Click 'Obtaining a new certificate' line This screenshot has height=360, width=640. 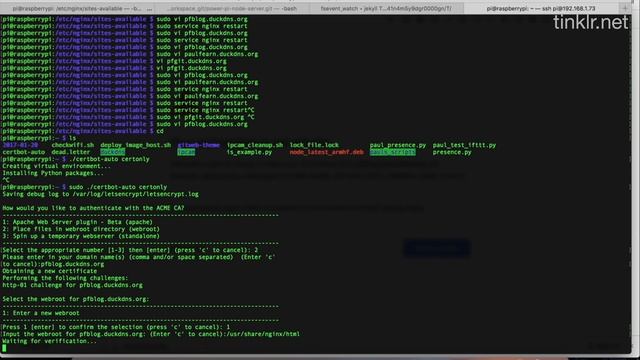tap(50, 271)
